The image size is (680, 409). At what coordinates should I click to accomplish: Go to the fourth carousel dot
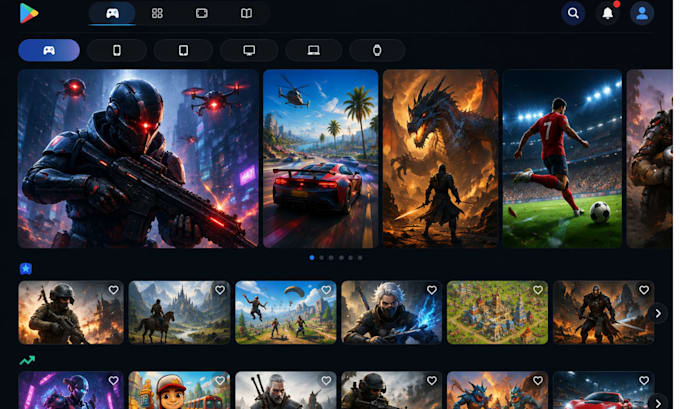coord(341,258)
